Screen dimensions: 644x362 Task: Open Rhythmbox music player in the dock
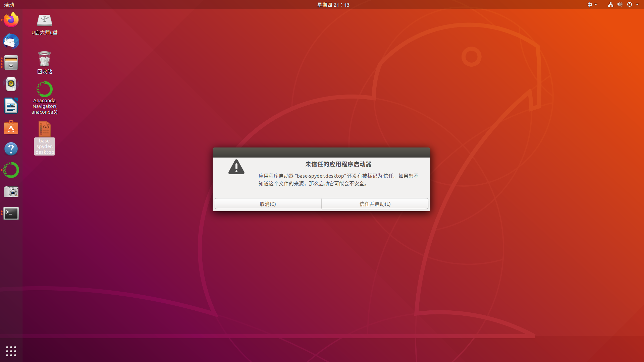pos(11,84)
